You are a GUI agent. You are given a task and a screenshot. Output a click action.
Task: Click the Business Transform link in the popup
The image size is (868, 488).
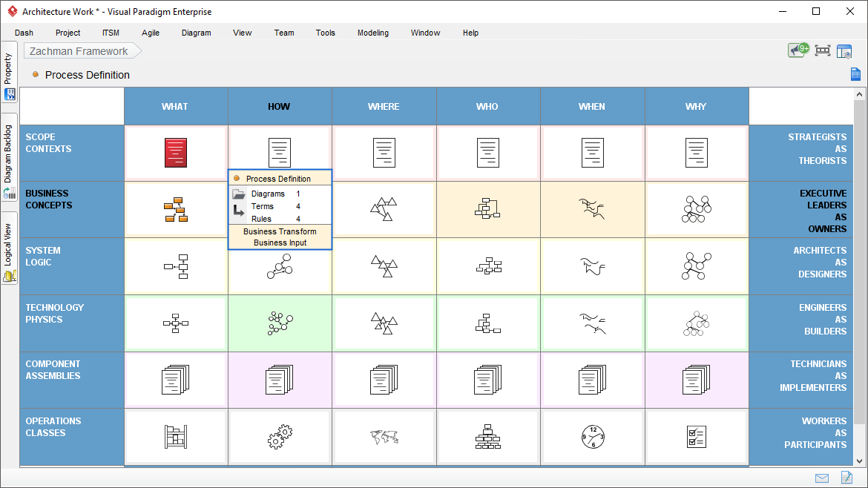280,231
